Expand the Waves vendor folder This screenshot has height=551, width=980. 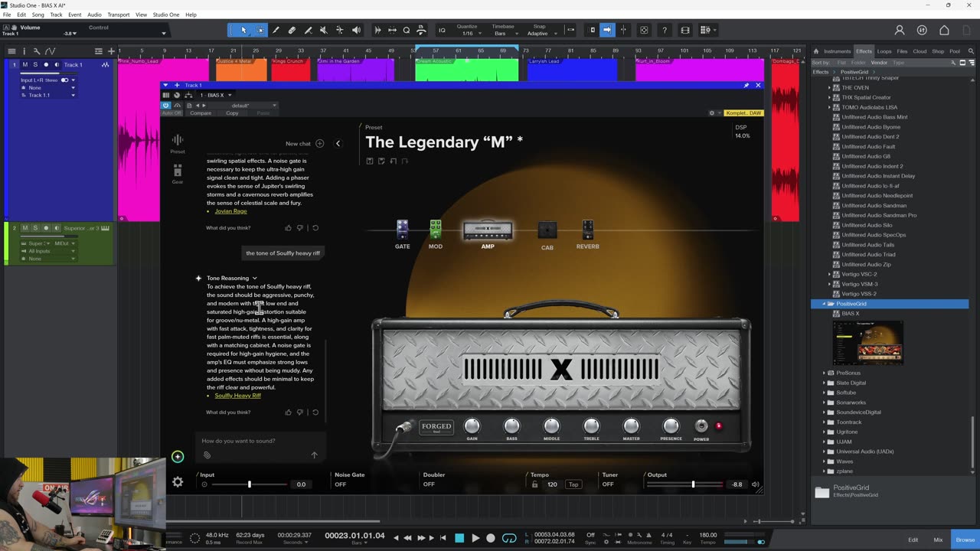pyautogui.click(x=825, y=461)
